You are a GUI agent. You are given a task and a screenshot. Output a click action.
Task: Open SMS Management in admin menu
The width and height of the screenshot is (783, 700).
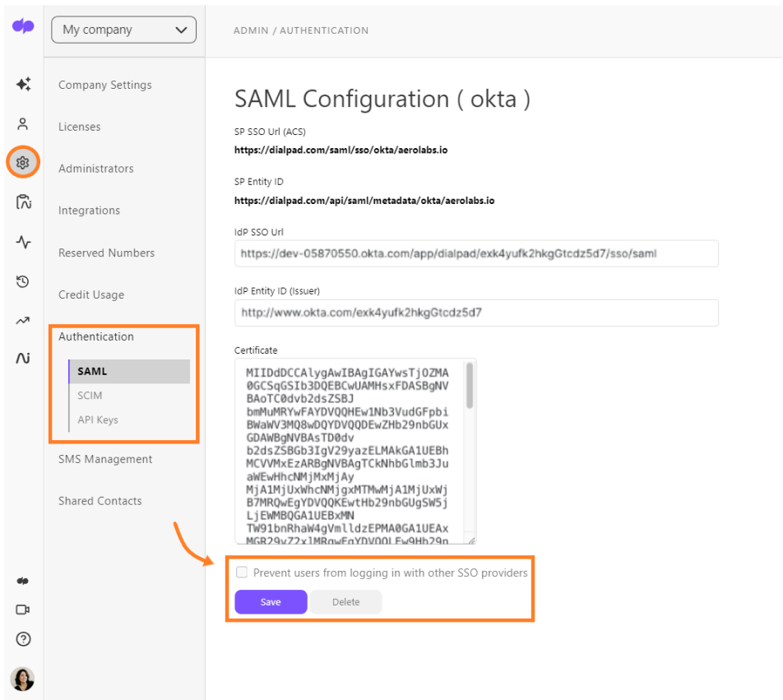[x=105, y=459]
